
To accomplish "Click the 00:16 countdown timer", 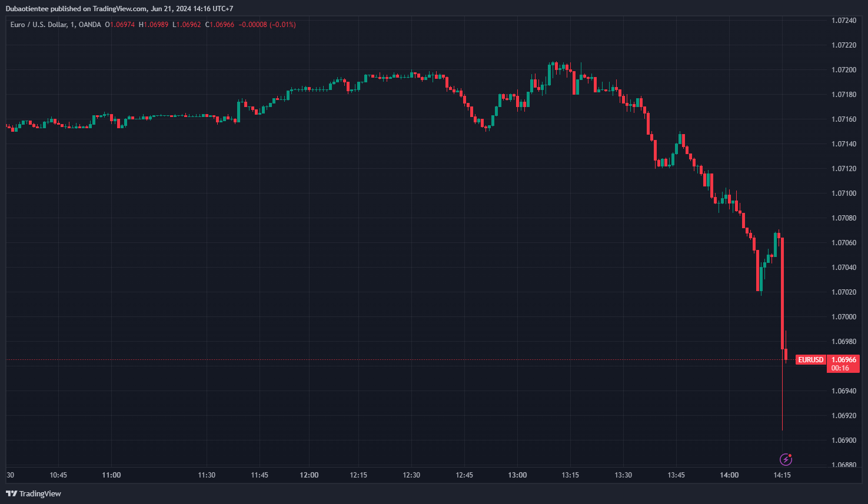I will click(840, 368).
